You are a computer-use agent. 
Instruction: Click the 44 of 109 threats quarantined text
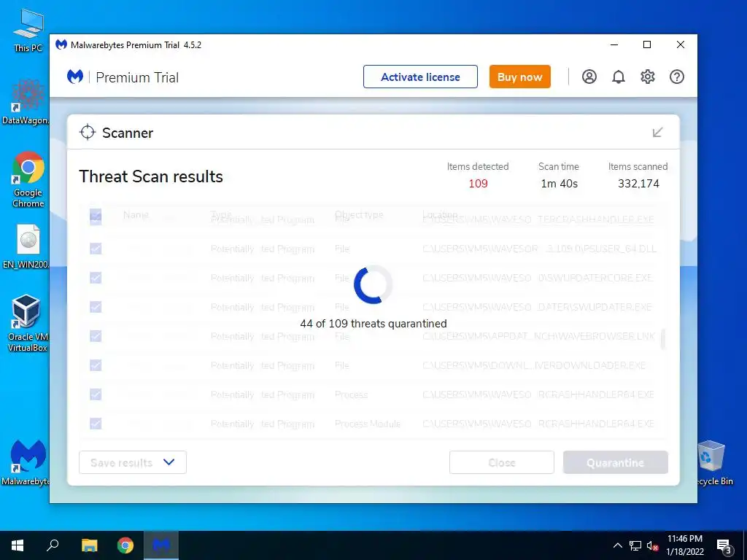373,324
